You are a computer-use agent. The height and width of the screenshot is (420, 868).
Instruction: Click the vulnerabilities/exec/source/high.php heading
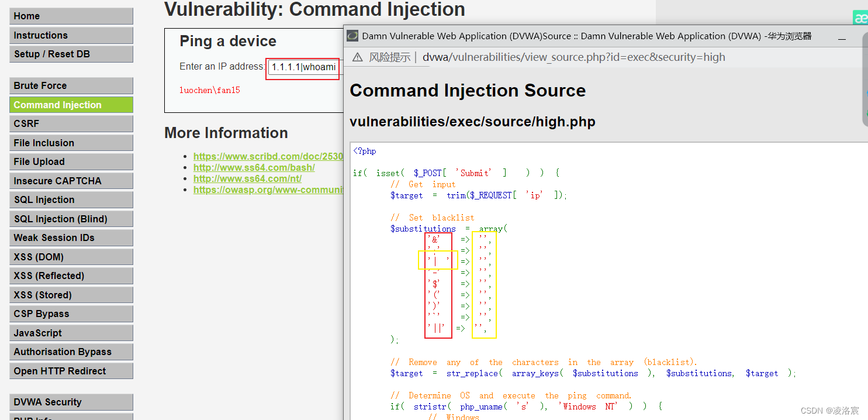coord(472,122)
